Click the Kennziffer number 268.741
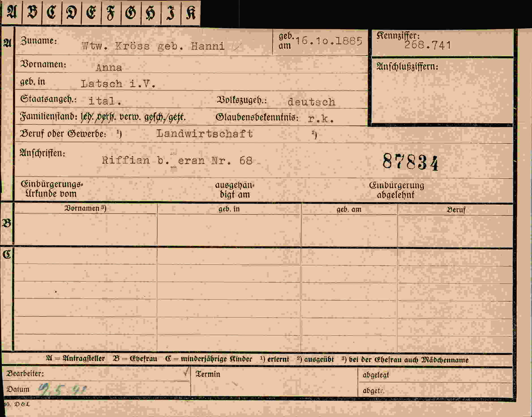This screenshot has width=532, height=417. (427, 45)
